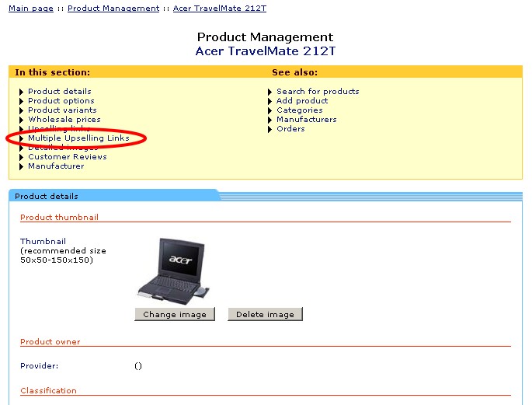Image resolution: width=532 pixels, height=405 pixels.
Task: Click the arrow icon beside Add product
Action: tap(270, 101)
